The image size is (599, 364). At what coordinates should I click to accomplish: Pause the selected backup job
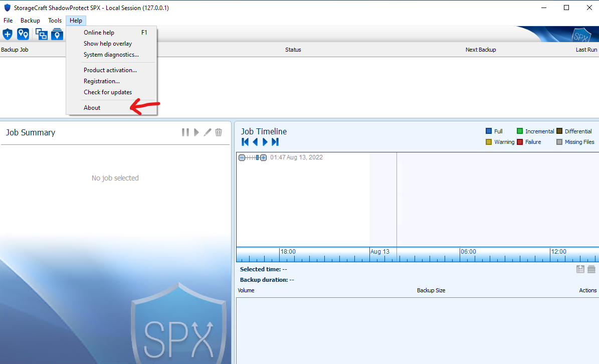click(185, 132)
